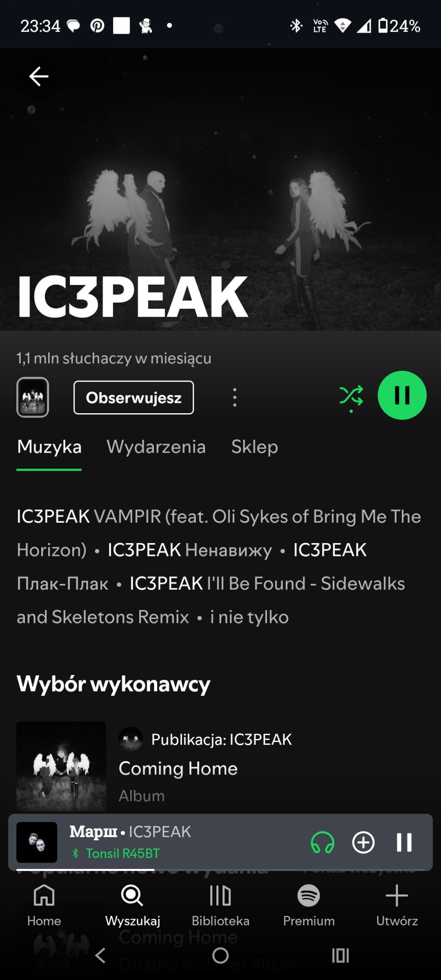Add Марш to library with the plus icon
The height and width of the screenshot is (980, 441).
(x=363, y=842)
